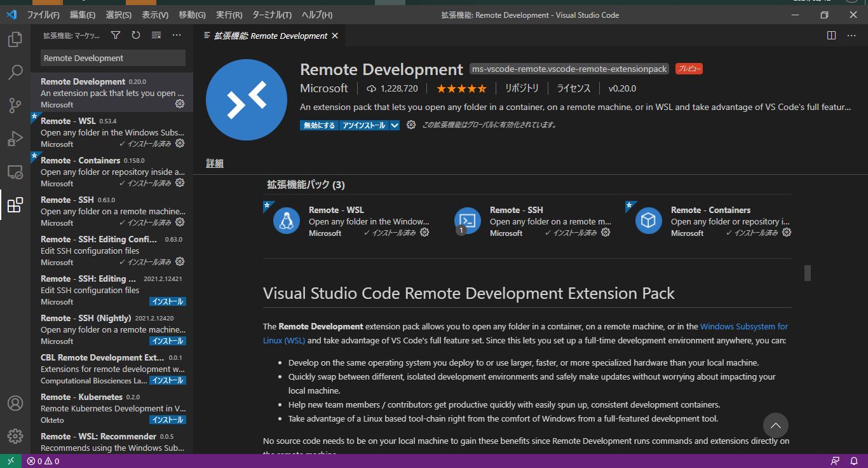Open the Search view in the activity bar
Viewport: 868px width, 468px height.
point(15,72)
